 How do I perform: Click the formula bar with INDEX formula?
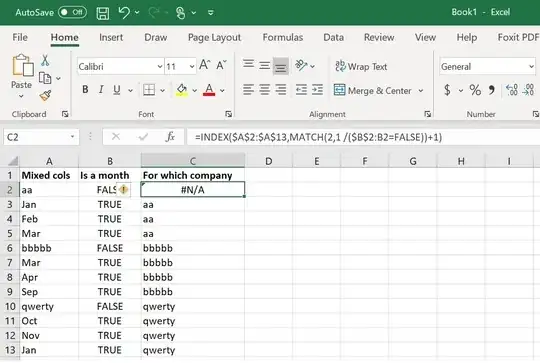coord(363,137)
